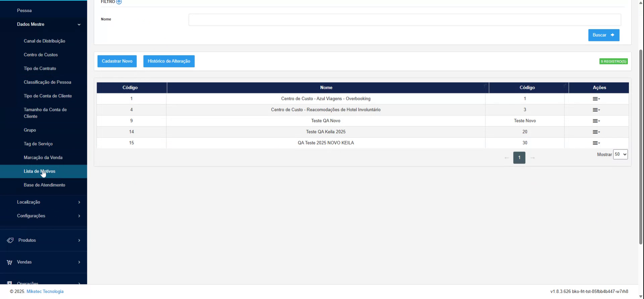The width and height of the screenshot is (644, 299).
Task: Open Canal de Distribuição menu item
Action: (45, 41)
